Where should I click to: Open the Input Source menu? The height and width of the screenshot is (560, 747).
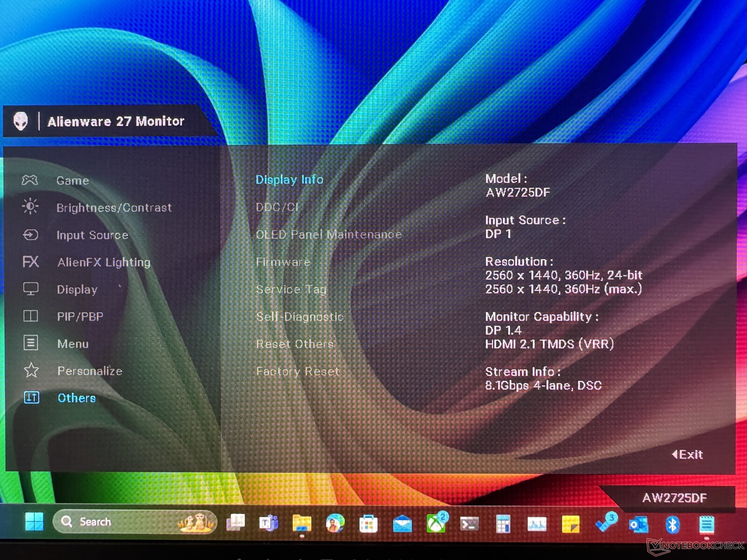[92, 235]
